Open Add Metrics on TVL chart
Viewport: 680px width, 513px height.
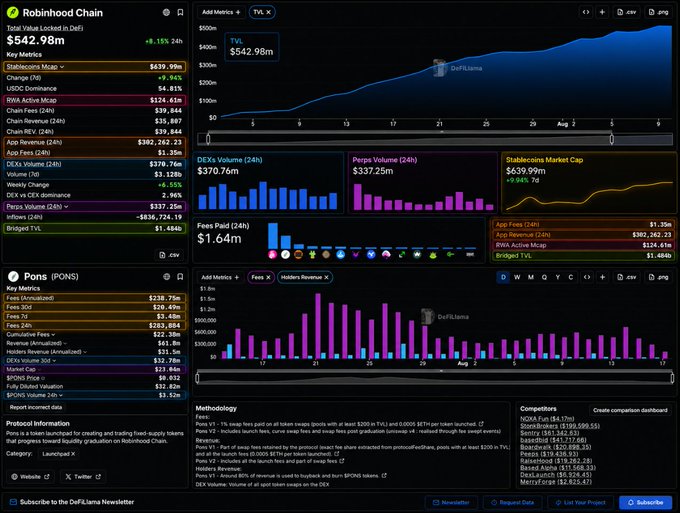221,12
